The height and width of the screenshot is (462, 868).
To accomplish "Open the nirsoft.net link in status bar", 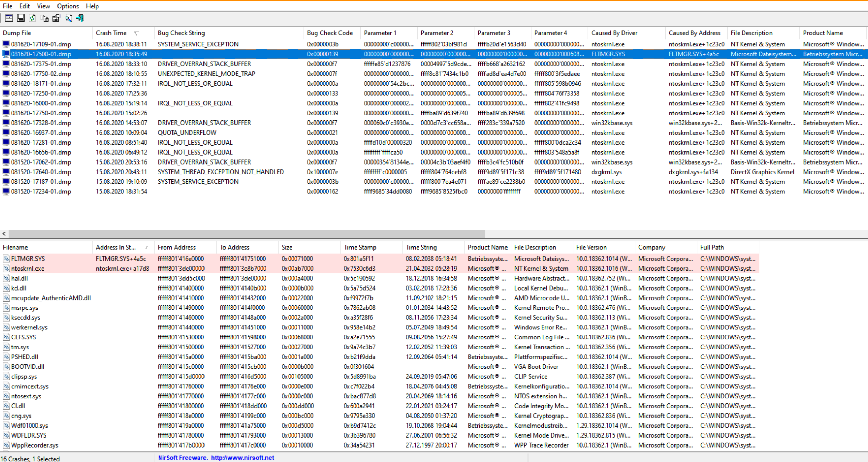I will point(242,458).
